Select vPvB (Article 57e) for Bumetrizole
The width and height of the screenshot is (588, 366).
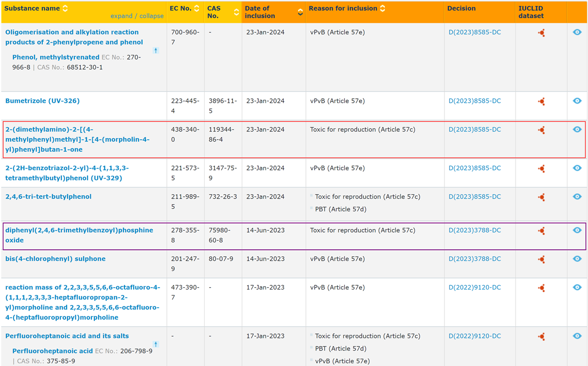tap(338, 101)
